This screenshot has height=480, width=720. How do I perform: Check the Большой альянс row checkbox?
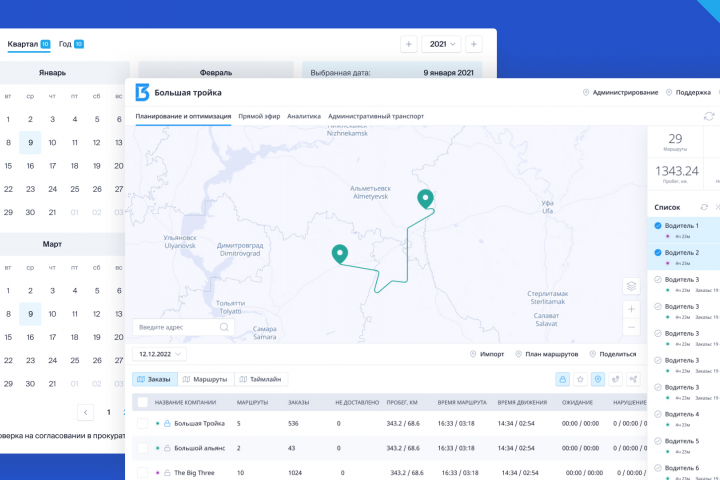[142, 448]
